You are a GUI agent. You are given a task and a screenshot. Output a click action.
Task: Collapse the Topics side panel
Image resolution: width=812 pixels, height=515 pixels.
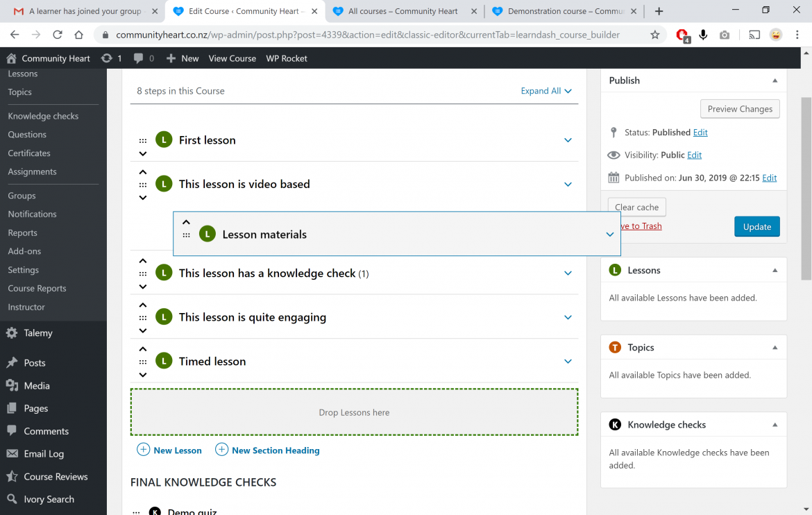[775, 347]
